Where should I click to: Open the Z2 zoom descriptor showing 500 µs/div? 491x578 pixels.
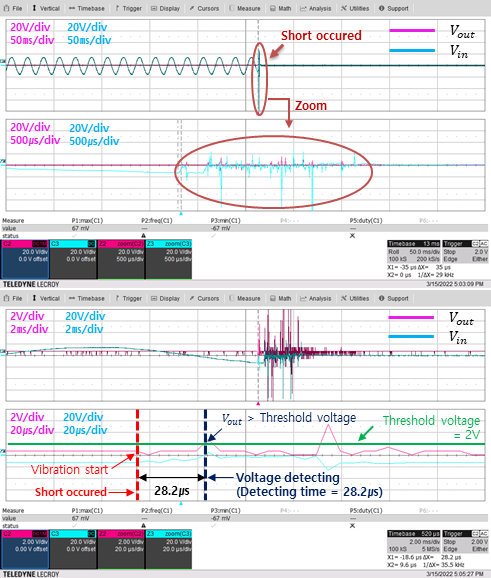pos(121,259)
